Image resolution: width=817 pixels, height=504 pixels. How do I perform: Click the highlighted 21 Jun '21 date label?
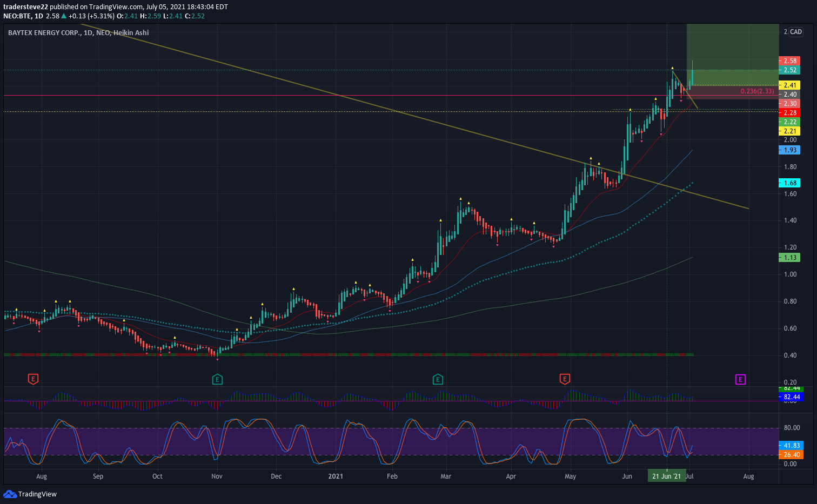[666, 476]
